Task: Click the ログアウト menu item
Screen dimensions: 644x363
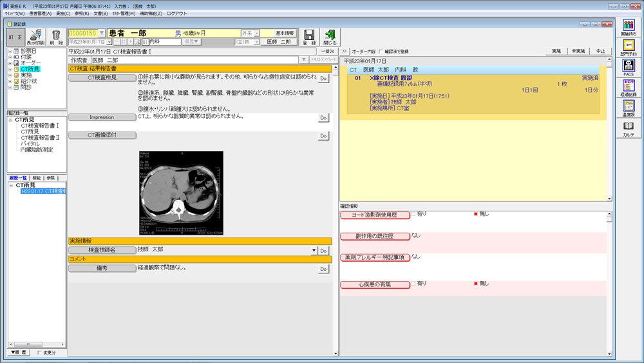Action: point(176,14)
